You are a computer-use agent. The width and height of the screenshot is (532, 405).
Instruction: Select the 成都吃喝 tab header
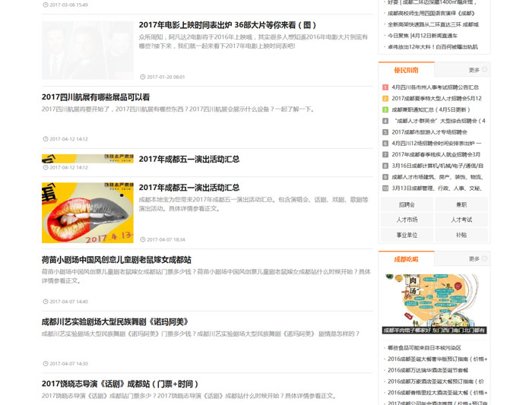[x=406, y=259]
